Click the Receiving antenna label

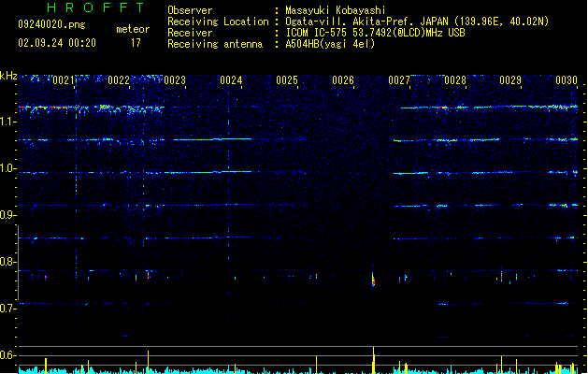(x=215, y=44)
